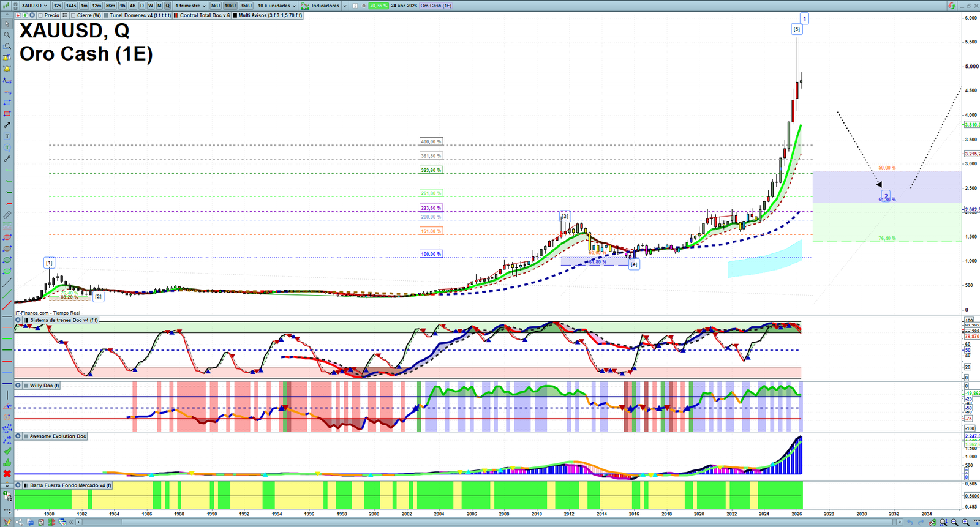Open the XAUUSD symbol dropdown
980x527 pixels.
tap(34, 6)
